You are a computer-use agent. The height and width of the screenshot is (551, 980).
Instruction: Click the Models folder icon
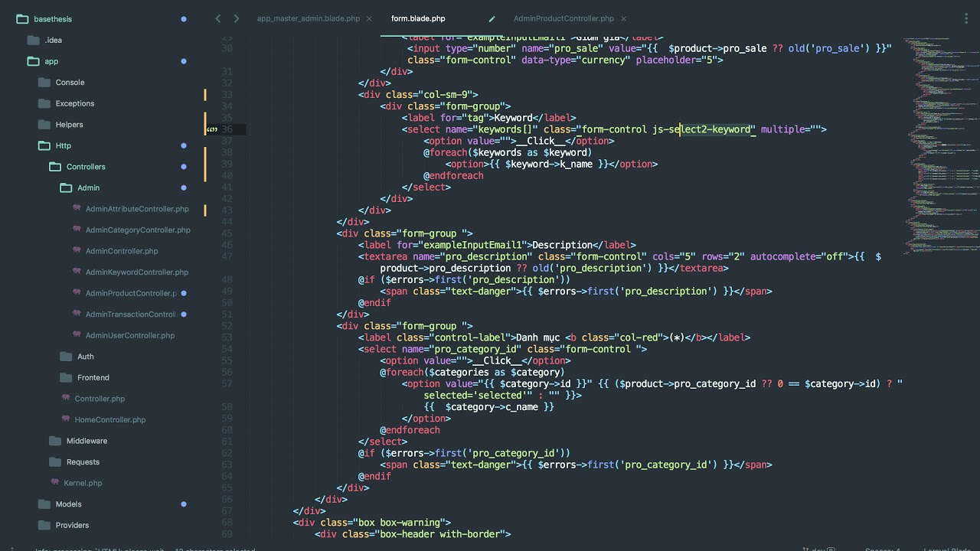tap(44, 504)
